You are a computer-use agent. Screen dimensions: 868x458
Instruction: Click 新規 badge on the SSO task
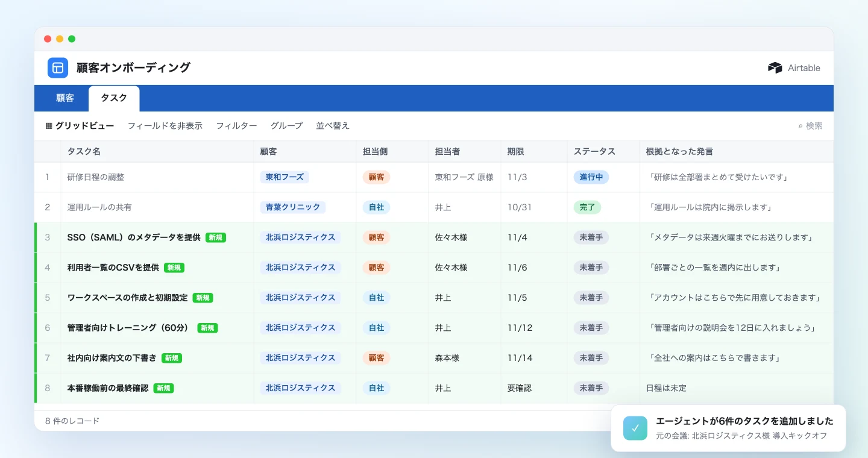click(216, 237)
